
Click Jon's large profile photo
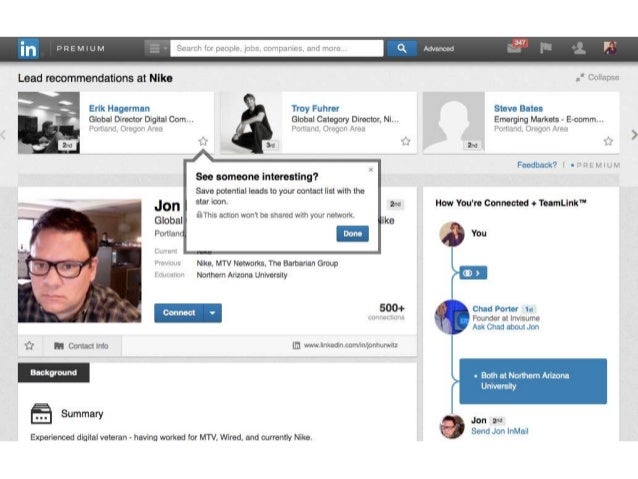pos(79,261)
